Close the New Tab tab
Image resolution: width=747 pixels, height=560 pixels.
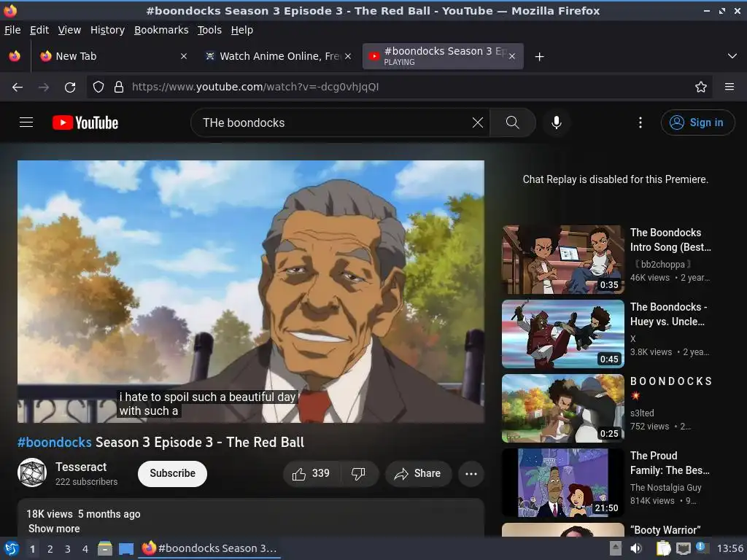point(184,56)
